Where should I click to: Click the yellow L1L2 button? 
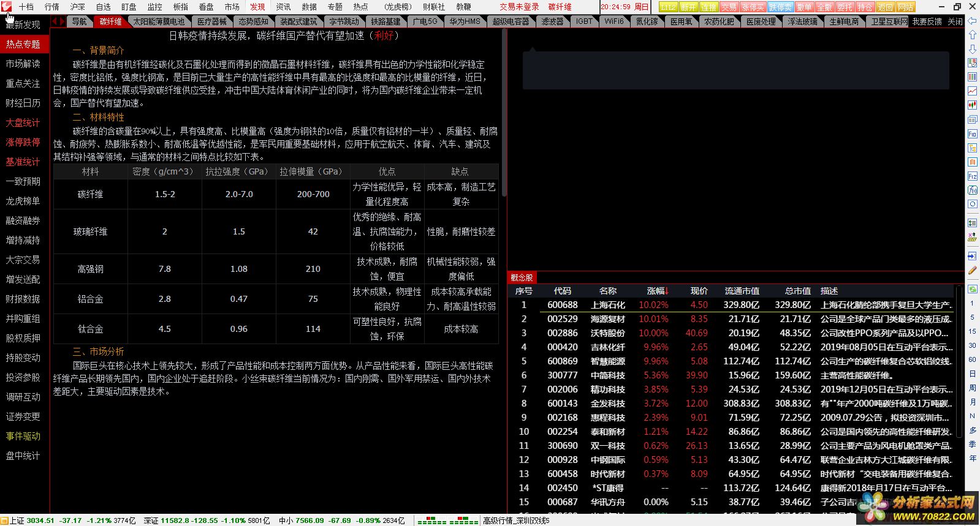click(x=668, y=7)
